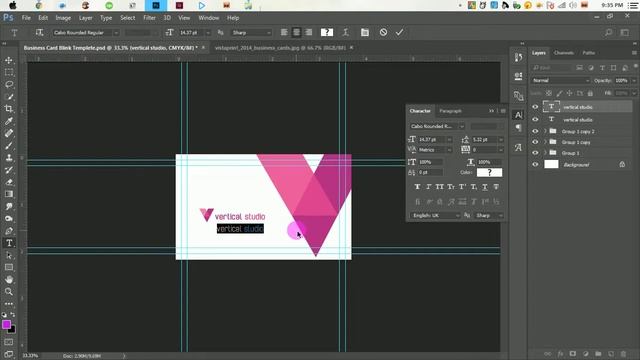Screen dimensions: 640x360
Task: Hide the Group 1 copy 2 layer
Action: (x=535, y=131)
